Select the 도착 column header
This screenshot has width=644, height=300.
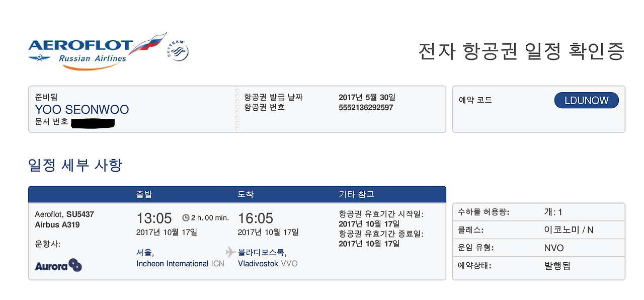click(246, 194)
